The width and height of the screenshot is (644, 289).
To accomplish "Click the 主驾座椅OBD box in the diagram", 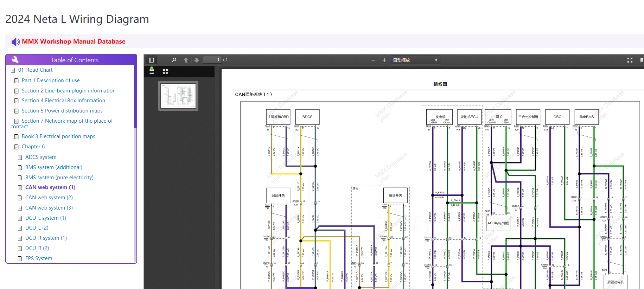I will 278,117.
